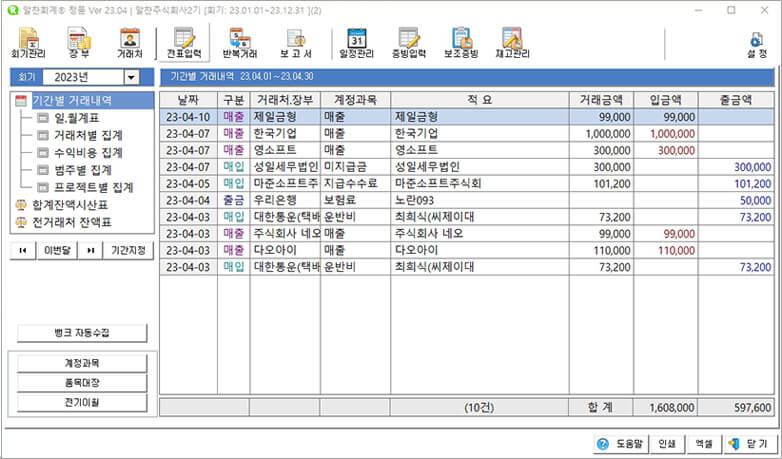Click the 뱅크 자동수집 button
The image size is (782, 459).
coord(82,333)
